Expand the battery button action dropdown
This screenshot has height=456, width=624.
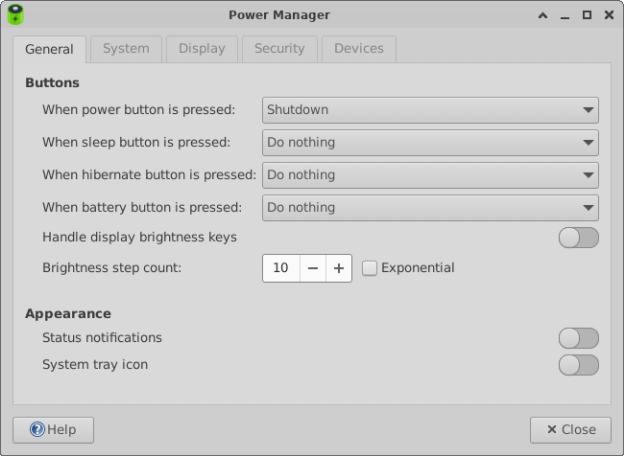(430, 207)
